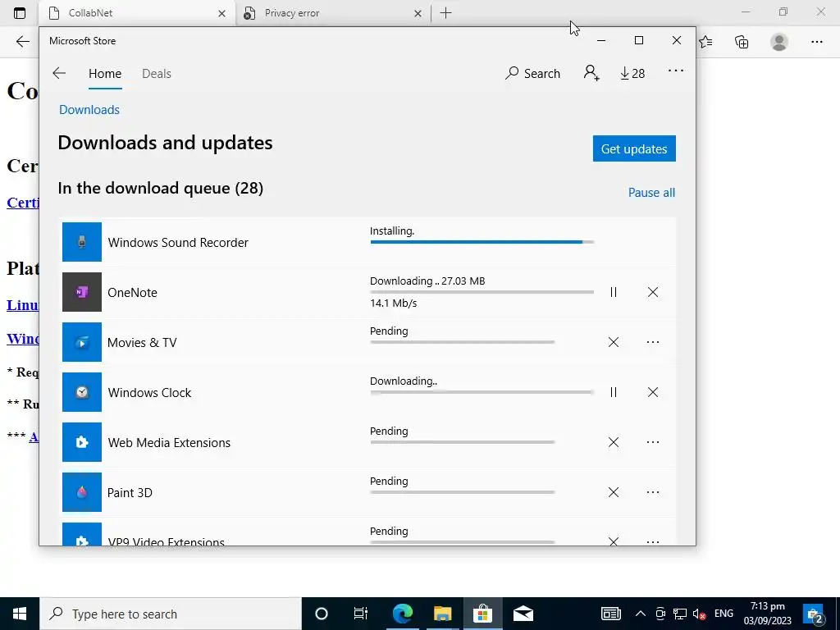Select the Paint 3D title
840x630 pixels.
tap(130, 492)
